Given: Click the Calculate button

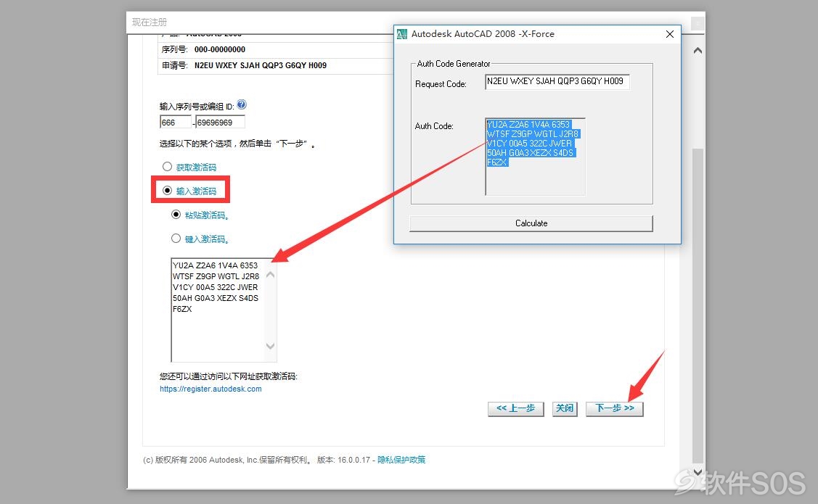Looking at the screenshot, I should 531,223.
